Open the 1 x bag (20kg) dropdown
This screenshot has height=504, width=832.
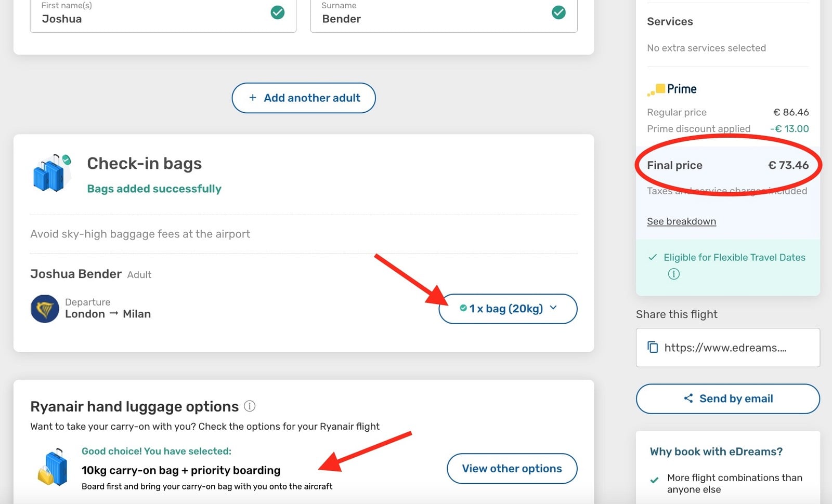(x=508, y=309)
